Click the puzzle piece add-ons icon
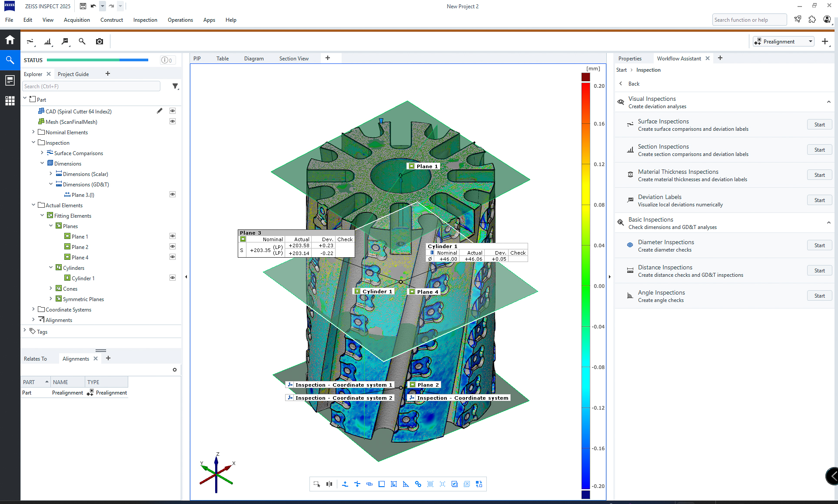This screenshot has height=504, width=838. pyautogui.click(x=812, y=20)
